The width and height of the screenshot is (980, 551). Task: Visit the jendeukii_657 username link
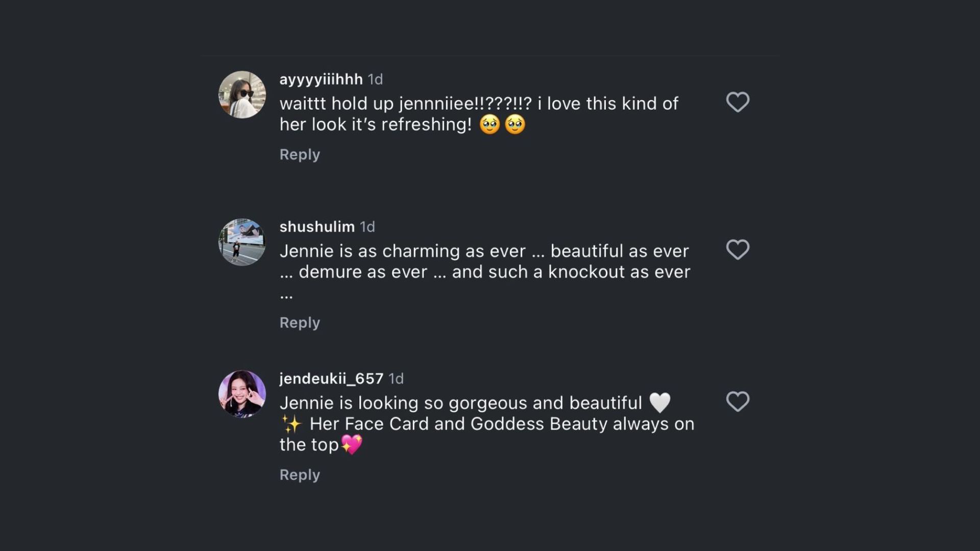(x=331, y=379)
